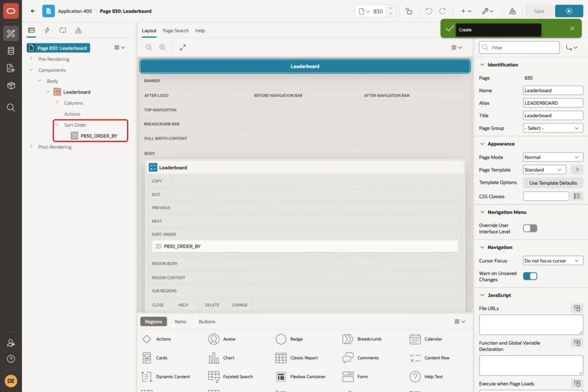Switch to the Items gallery tab
The width and height of the screenshot is (588, 392).
(180, 321)
